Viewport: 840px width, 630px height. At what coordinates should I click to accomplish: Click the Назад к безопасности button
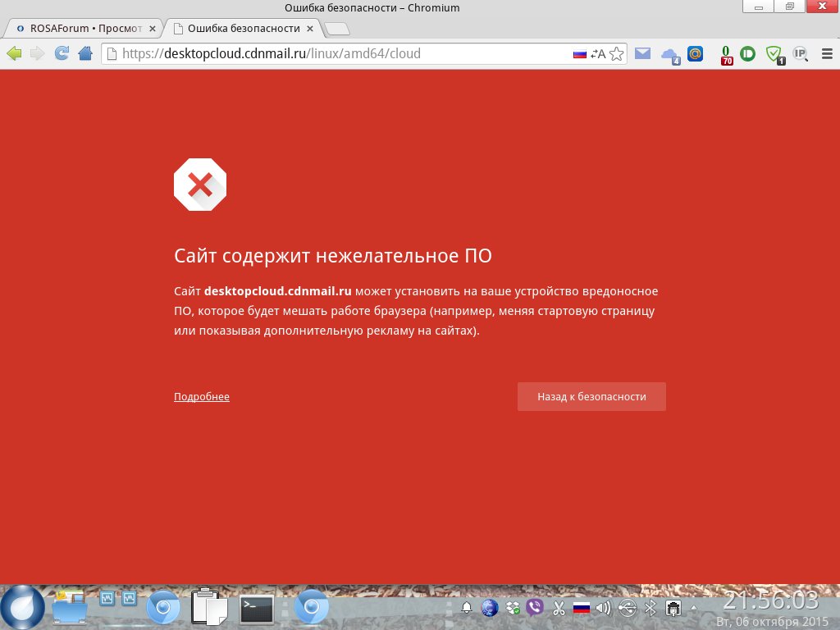tap(591, 396)
